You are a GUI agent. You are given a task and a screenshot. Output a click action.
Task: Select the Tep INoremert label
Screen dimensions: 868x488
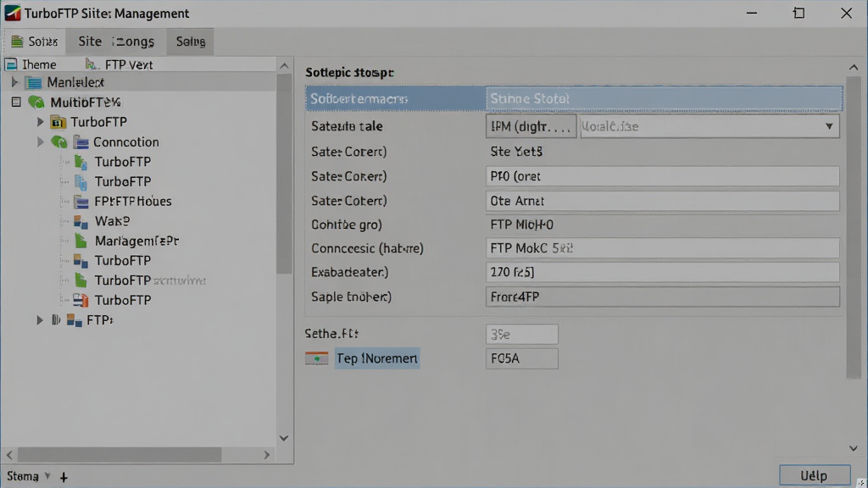click(x=377, y=358)
